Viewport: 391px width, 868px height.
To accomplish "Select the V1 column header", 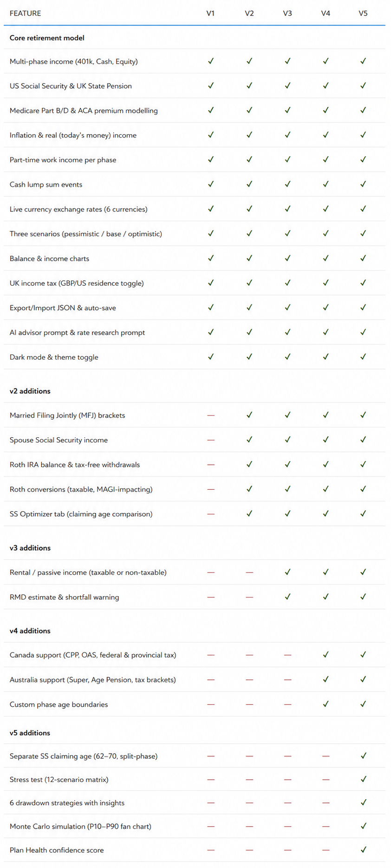I will 211,13.
